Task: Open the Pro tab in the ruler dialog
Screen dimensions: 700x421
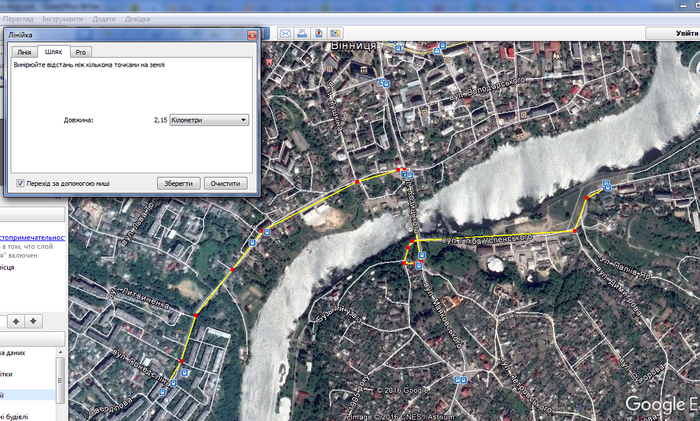Action: 81,52
